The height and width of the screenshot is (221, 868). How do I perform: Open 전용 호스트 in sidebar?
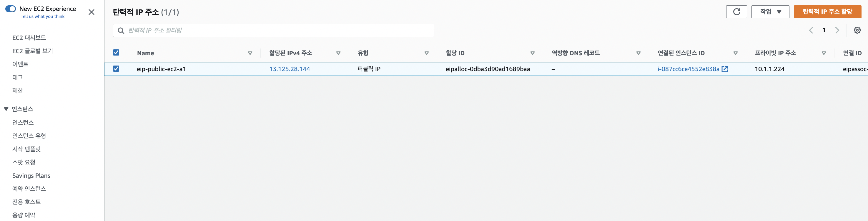[26, 202]
